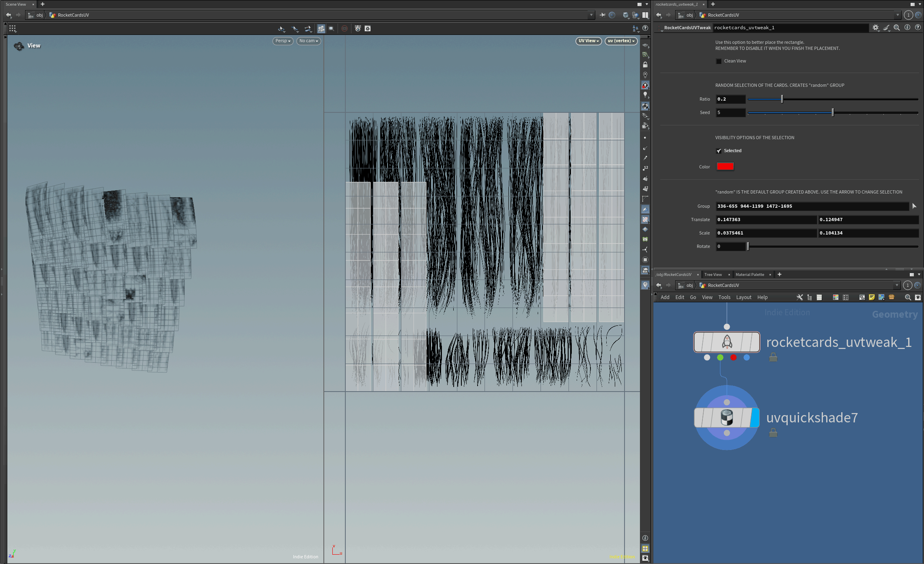Open the Layout menu in network editor
Viewport: 924px width, 564px height.
(744, 297)
